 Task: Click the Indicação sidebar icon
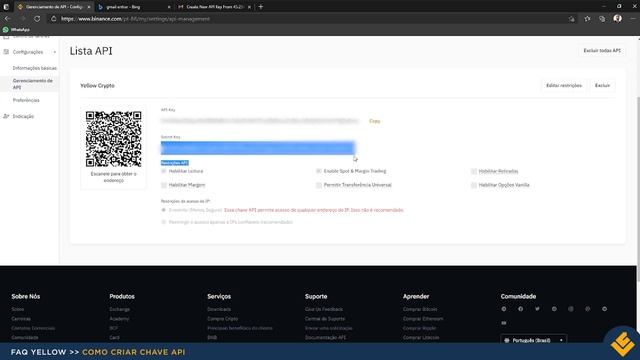pos(6,116)
